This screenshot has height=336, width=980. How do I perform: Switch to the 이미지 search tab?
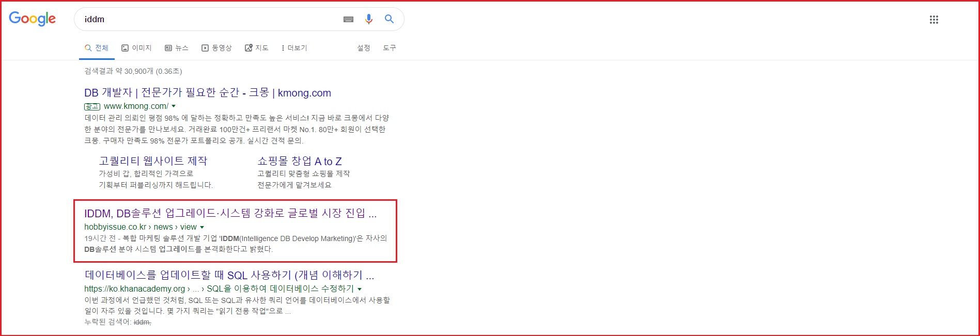136,48
